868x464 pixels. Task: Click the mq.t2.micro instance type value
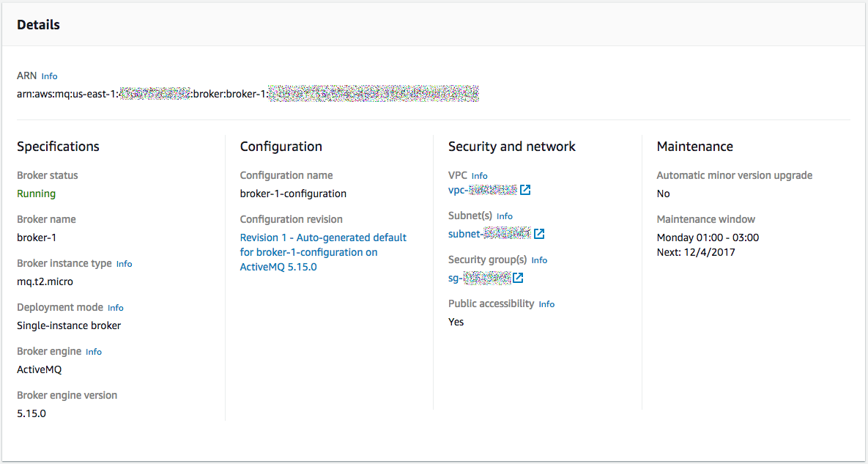[45, 281]
